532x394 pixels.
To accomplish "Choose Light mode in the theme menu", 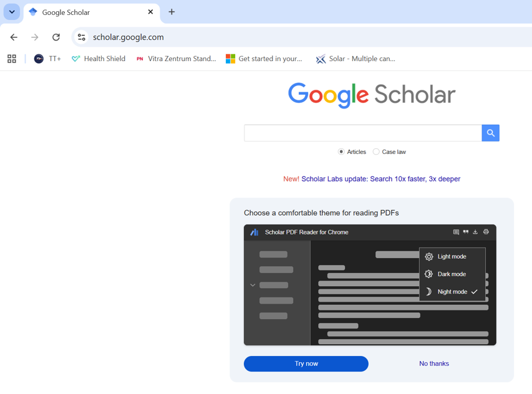I will pos(452,257).
